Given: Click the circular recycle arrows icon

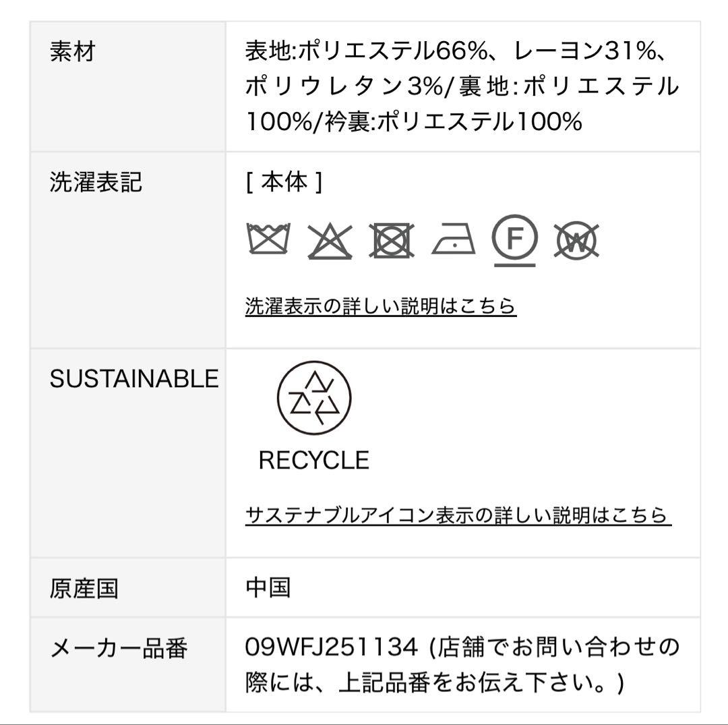Looking at the screenshot, I should pos(314,398).
